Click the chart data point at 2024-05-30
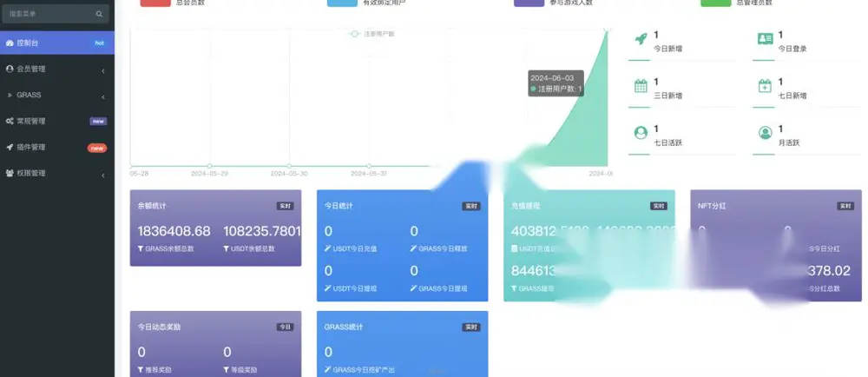 pyautogui.click(x=289, y=166)
